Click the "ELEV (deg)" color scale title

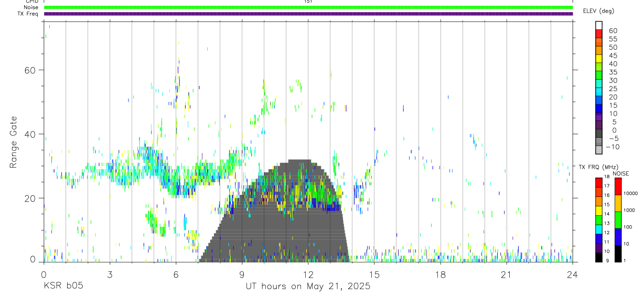pos(598,11)
